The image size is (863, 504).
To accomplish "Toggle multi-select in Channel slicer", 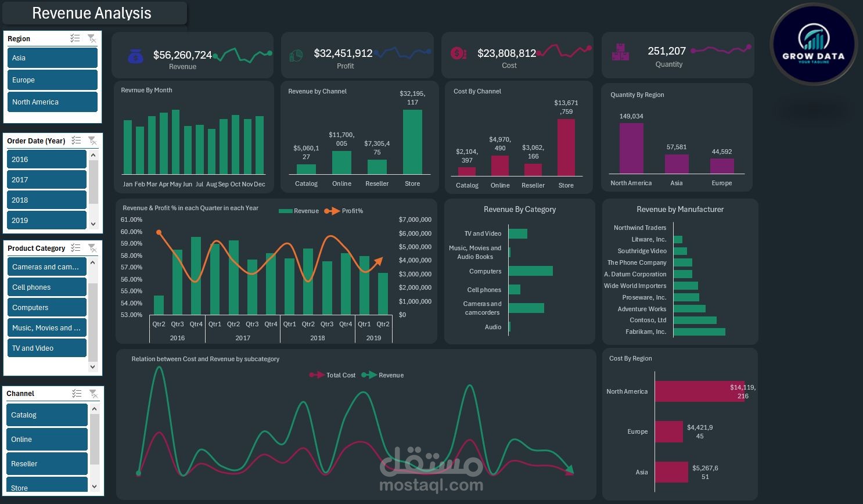I will pyautogui.click(x=77, y=393).
